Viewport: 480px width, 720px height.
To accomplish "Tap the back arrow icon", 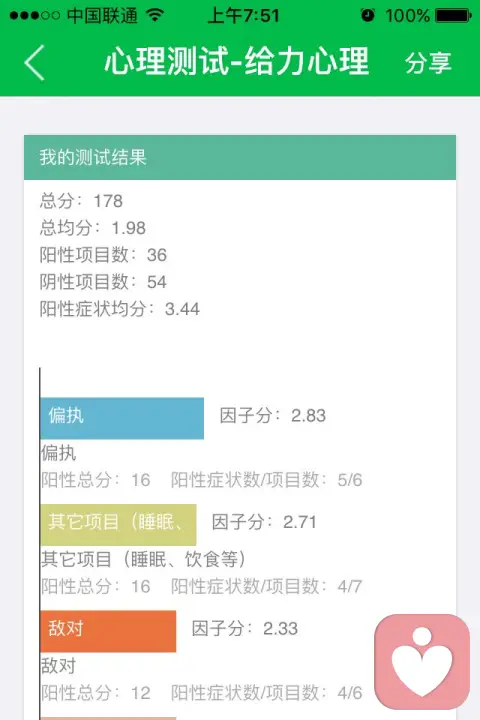I will tap(34, 62).
